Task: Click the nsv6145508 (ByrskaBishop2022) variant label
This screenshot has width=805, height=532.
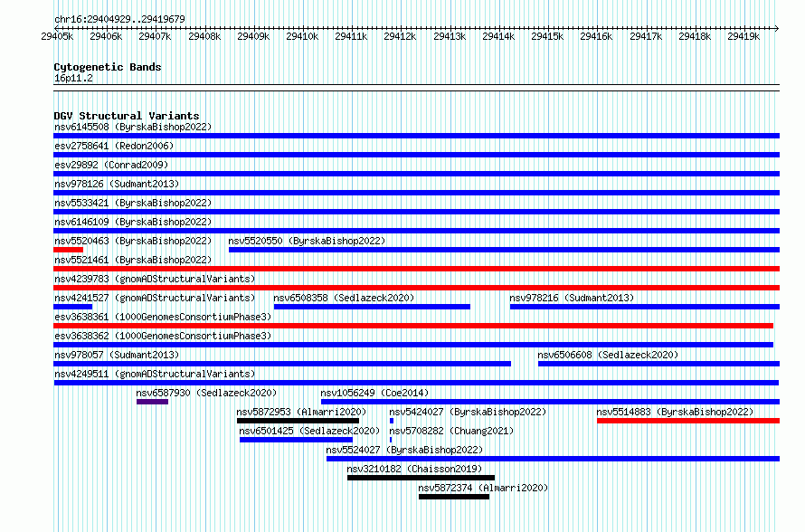Action: (x=133, y=127)
